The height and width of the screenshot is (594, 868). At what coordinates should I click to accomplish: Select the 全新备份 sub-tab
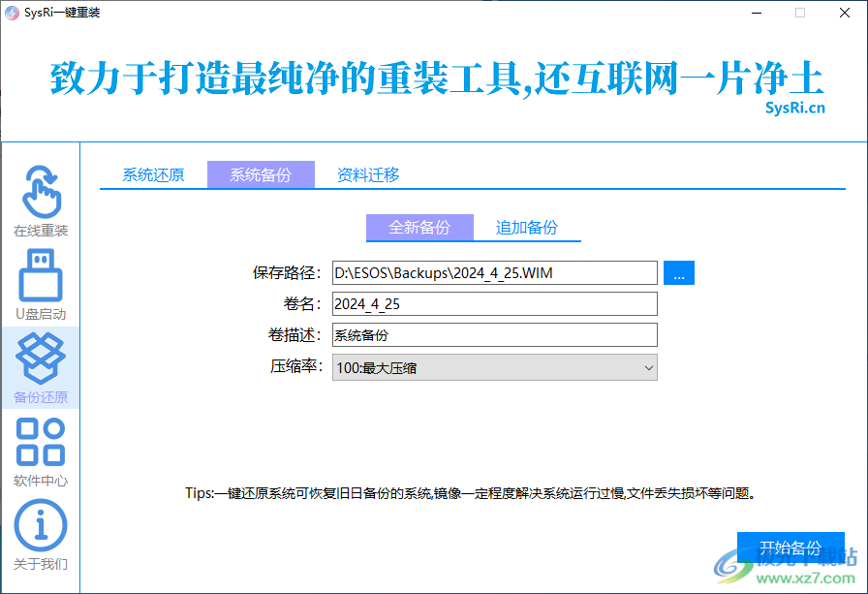click(x=419, y=227)
